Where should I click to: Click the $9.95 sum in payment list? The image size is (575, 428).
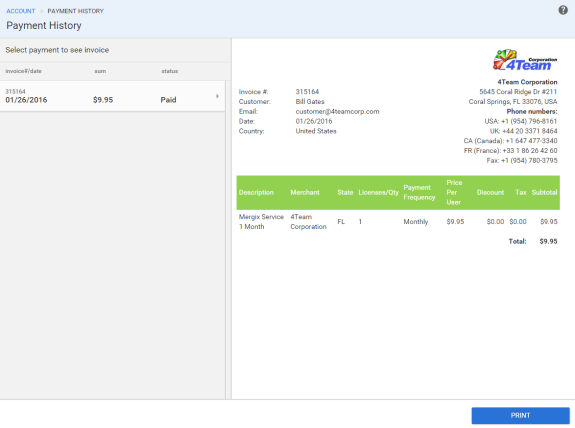pyautogui.click(x=103, y=100)
